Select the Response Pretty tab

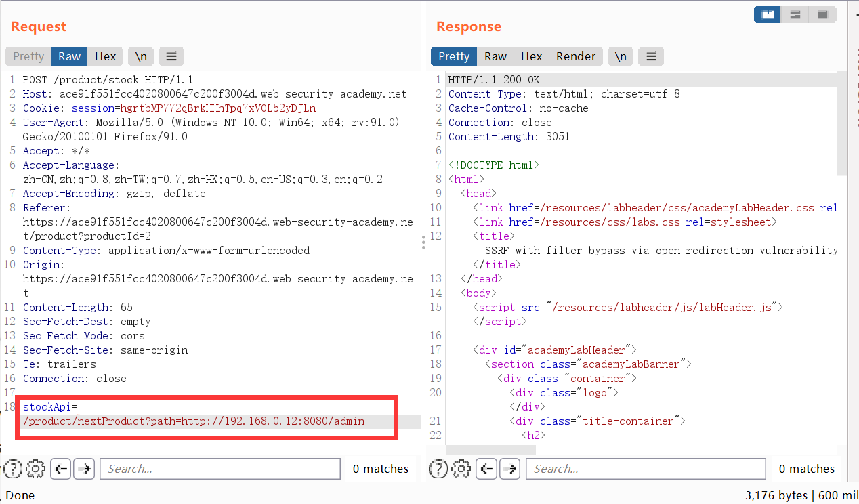[454, 56]
